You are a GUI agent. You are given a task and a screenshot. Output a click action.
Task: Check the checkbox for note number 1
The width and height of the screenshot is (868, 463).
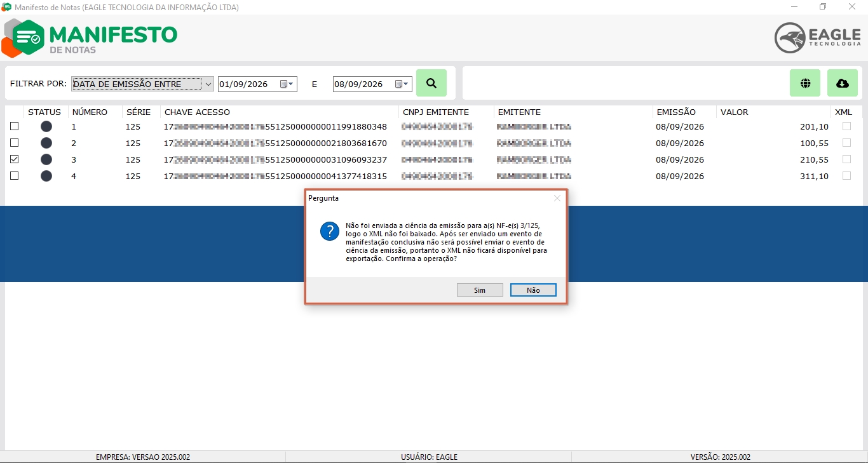point(14,126)
